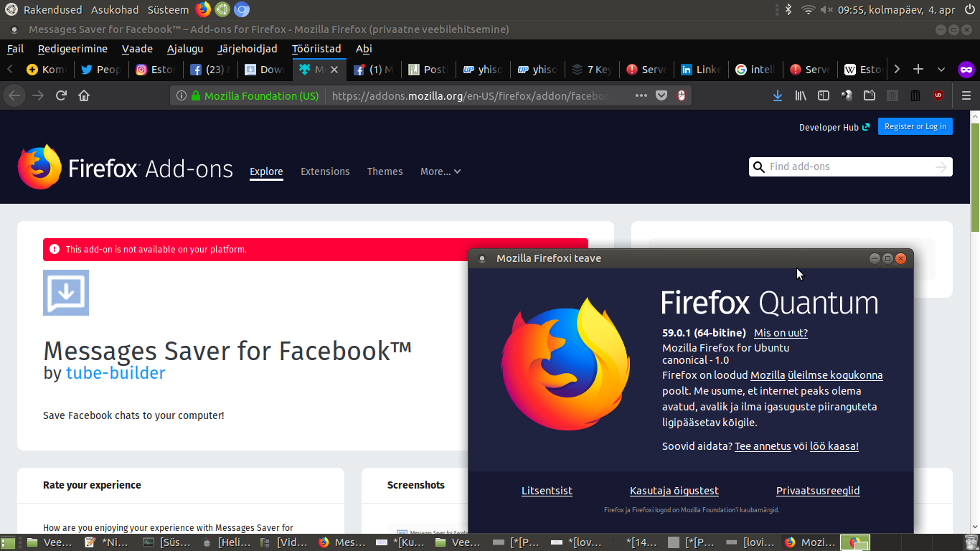Launch Firefox from top panel icon
This screenshot has height=551, width=980.
coord(203,9)
